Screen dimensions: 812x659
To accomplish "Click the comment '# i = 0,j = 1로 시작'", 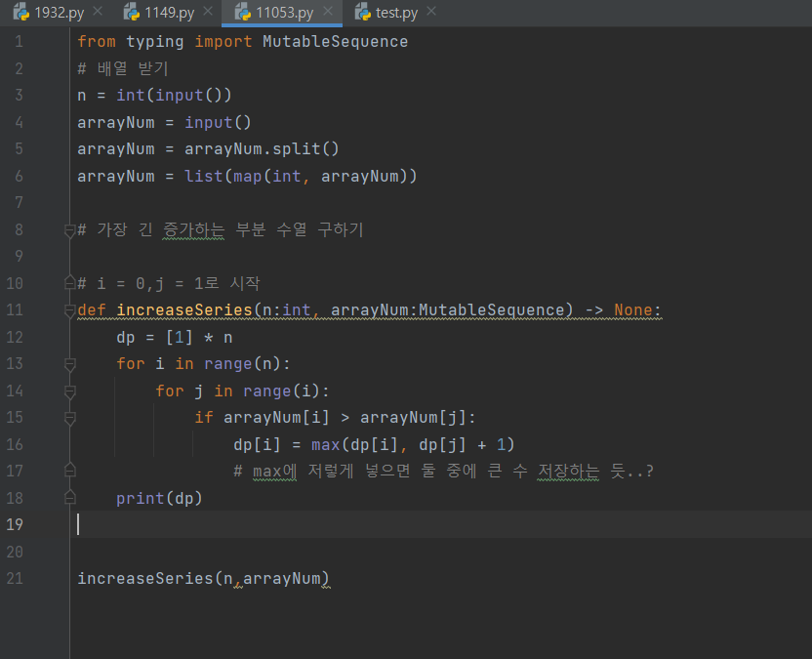I will pos(169,283).
